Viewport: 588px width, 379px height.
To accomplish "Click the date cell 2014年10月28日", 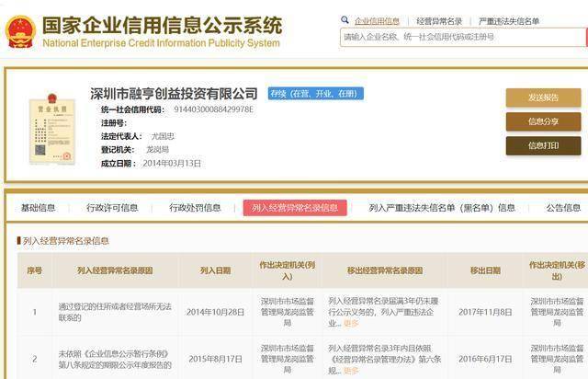I will [215, 312].
